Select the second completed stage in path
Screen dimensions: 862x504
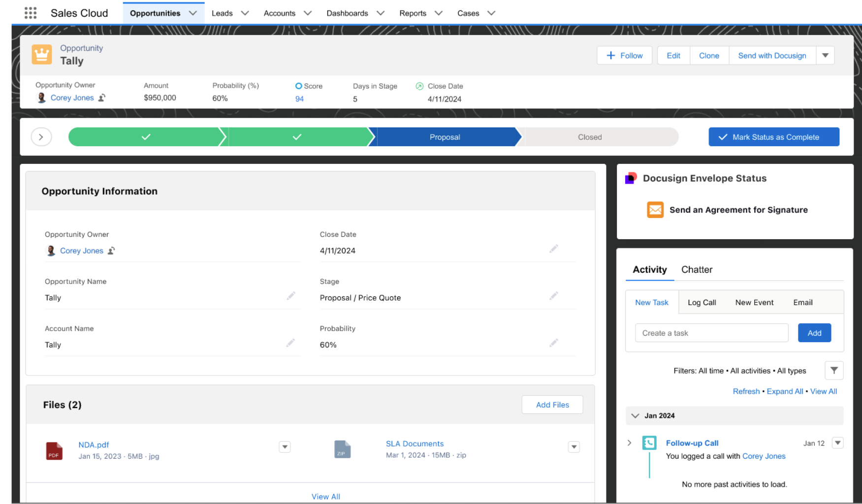point(297,137)
